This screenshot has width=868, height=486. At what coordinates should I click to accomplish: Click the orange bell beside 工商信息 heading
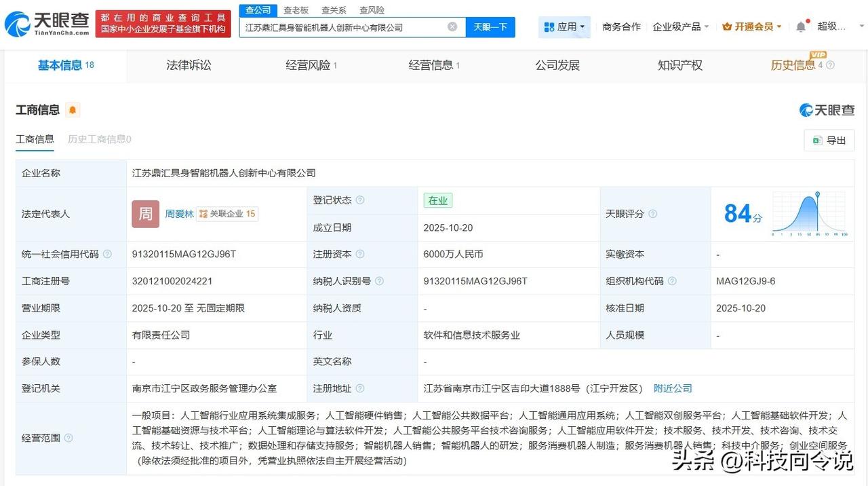(73, 109)
